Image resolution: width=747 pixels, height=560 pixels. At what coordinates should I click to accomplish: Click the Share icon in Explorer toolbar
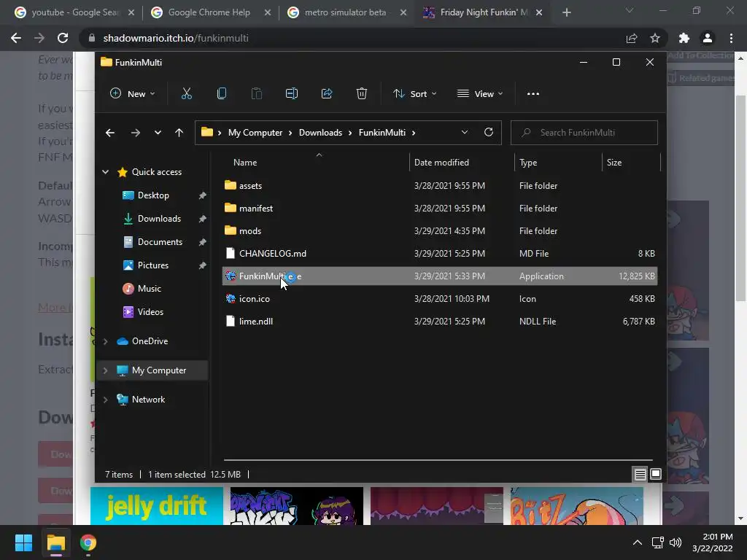click(x=327, y=94)
